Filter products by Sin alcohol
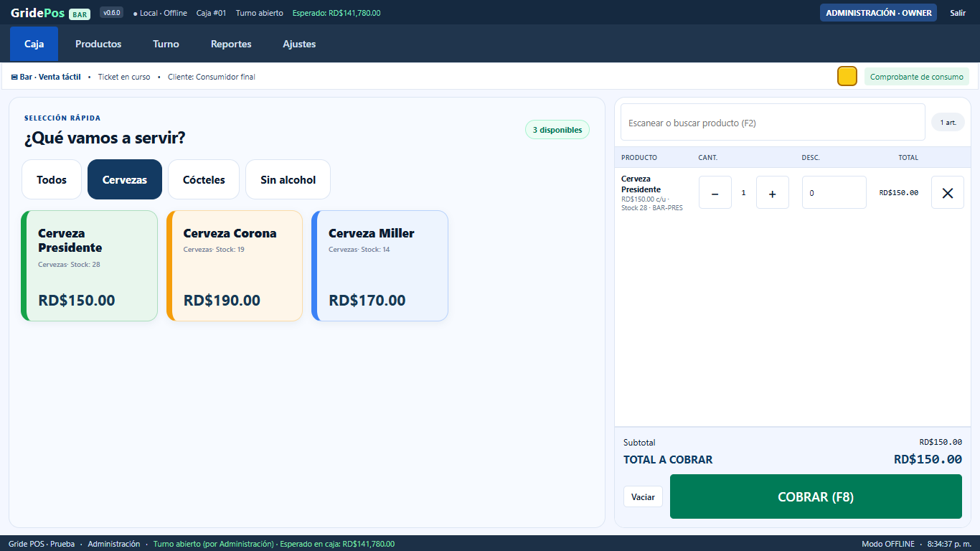 pos(288,179)
